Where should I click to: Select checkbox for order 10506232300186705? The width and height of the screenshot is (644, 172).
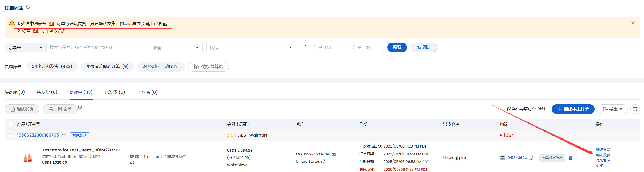pos(11,135)
